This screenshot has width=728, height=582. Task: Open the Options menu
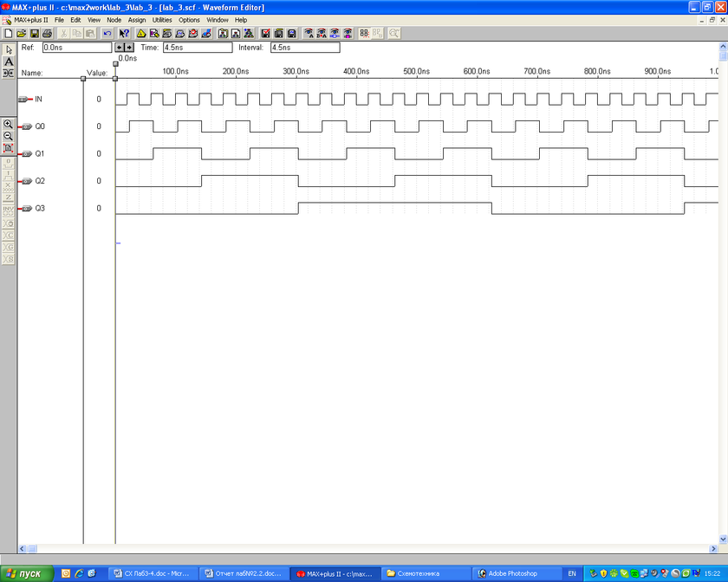[x=189, y=20]
